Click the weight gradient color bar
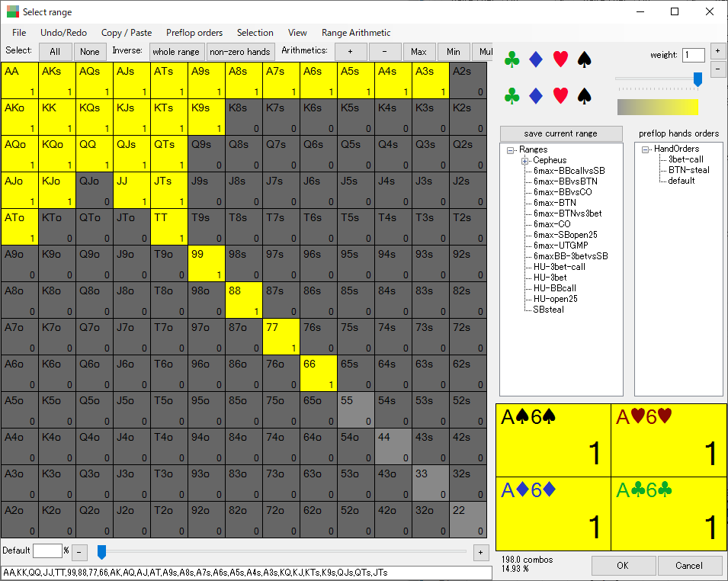This screenshot has height=581, width=728. pos(657,107)
